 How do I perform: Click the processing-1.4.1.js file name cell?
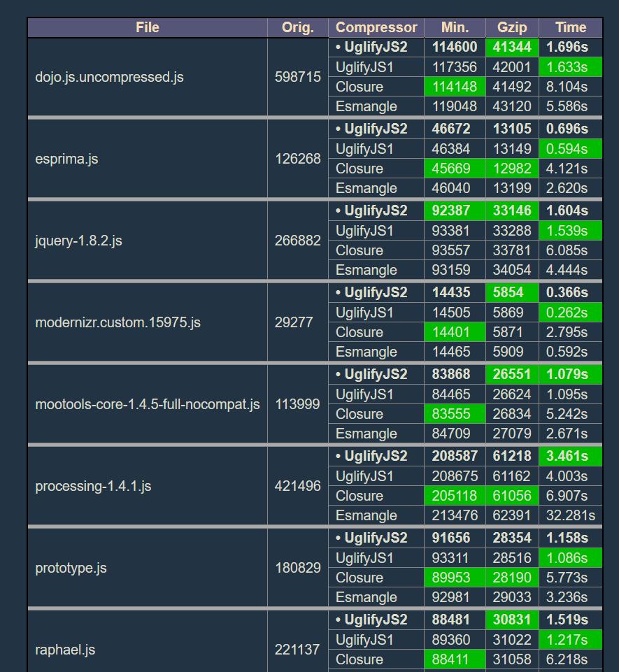(93, 486)
